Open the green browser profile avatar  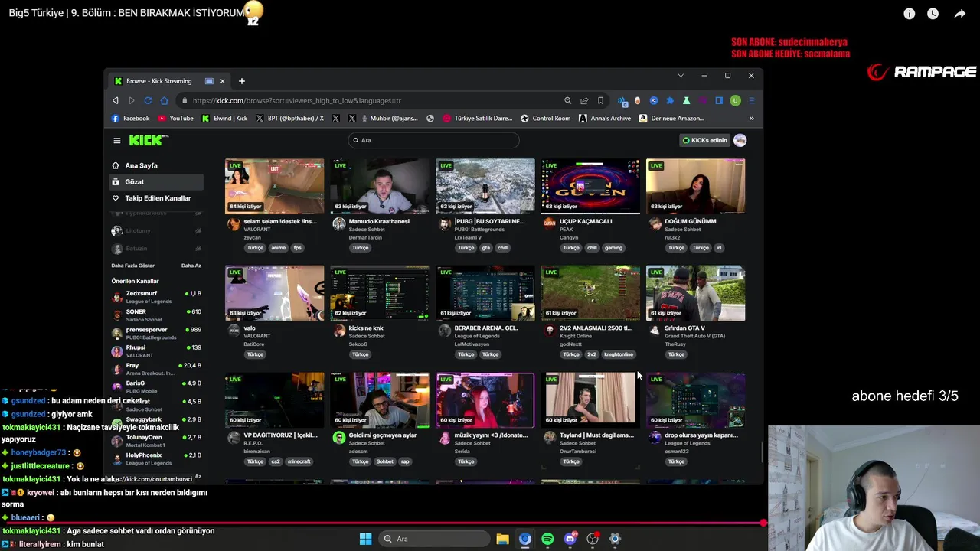coord(735,100)
